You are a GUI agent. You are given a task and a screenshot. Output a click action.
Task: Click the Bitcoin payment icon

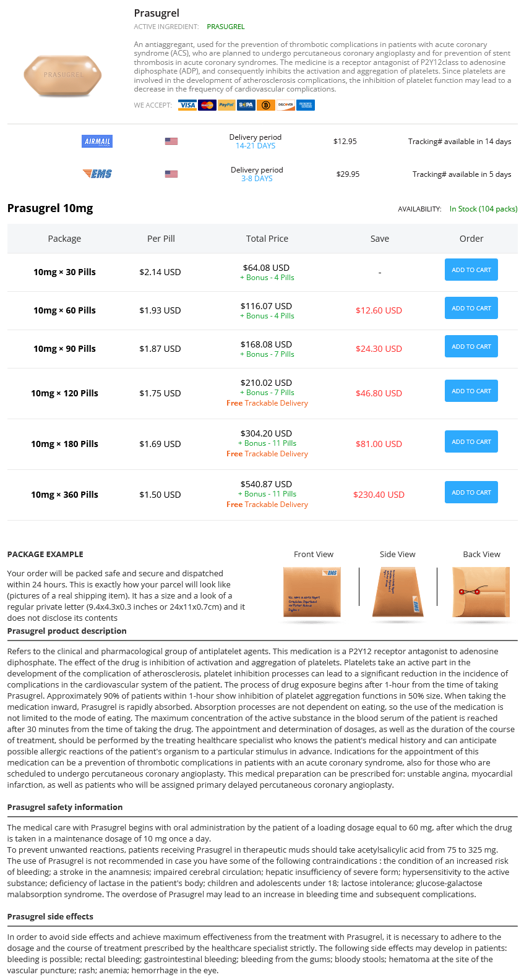(x=266, y=105)
